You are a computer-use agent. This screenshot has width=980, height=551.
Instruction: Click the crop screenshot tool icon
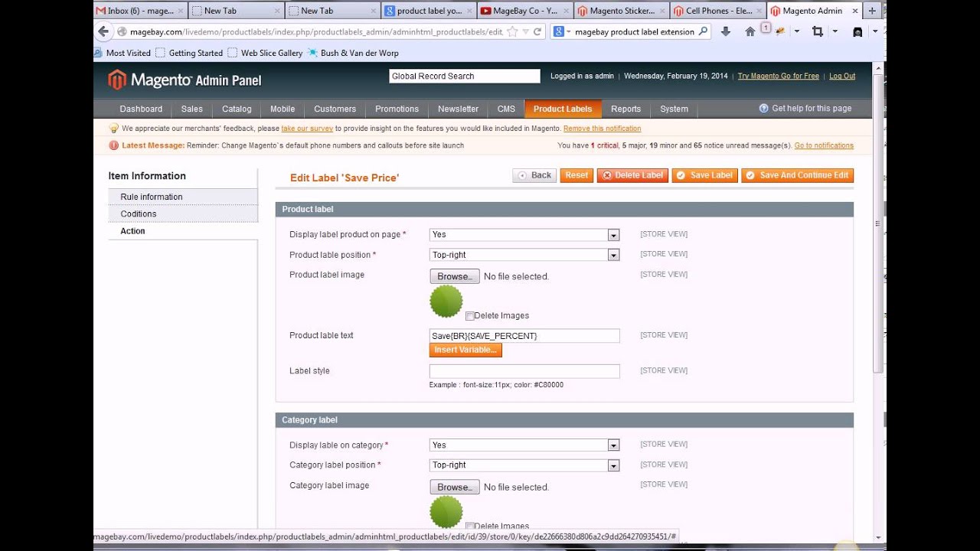(818, 31)
